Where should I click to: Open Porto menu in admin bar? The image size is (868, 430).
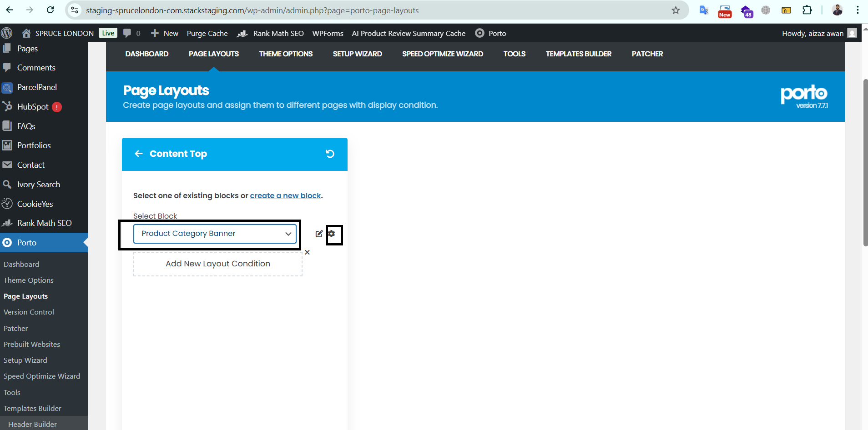[491, 33]
